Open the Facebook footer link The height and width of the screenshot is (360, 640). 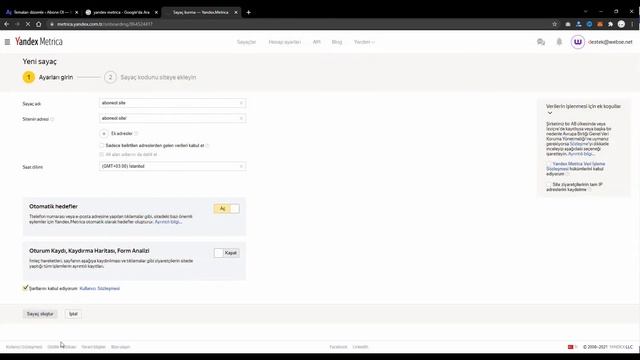click(x=338, y=347)
